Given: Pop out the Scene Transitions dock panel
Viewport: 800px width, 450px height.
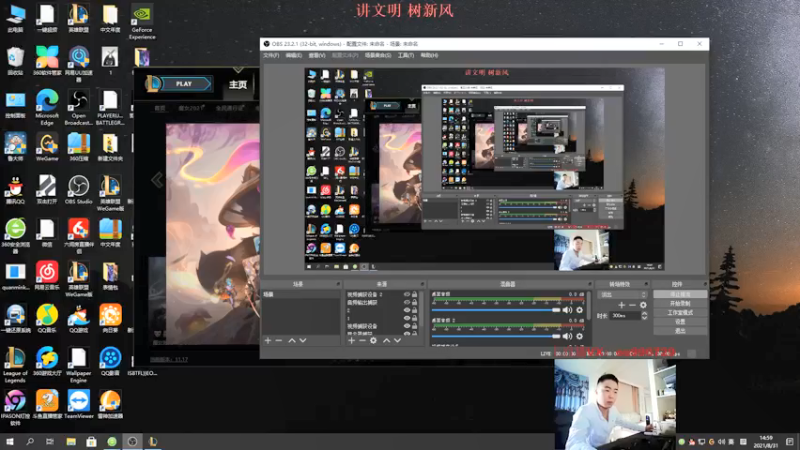Looking at the screenshot, I should point(646,284).
